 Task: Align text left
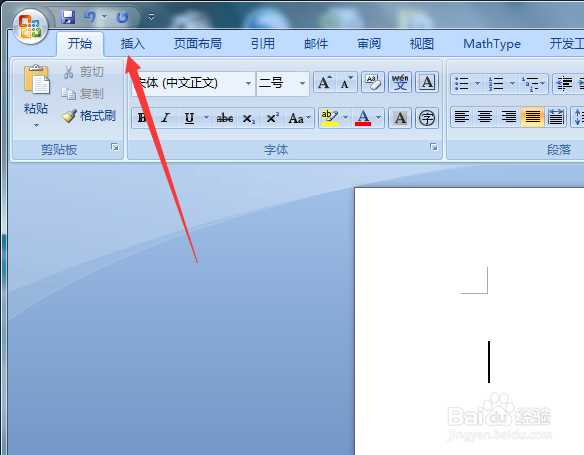pyautogui.click(x=462, y=117)
